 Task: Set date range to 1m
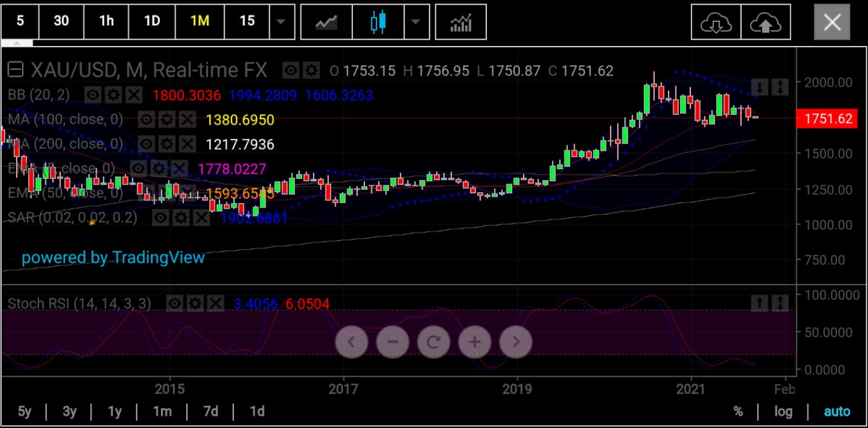click(x=163, y=411)
